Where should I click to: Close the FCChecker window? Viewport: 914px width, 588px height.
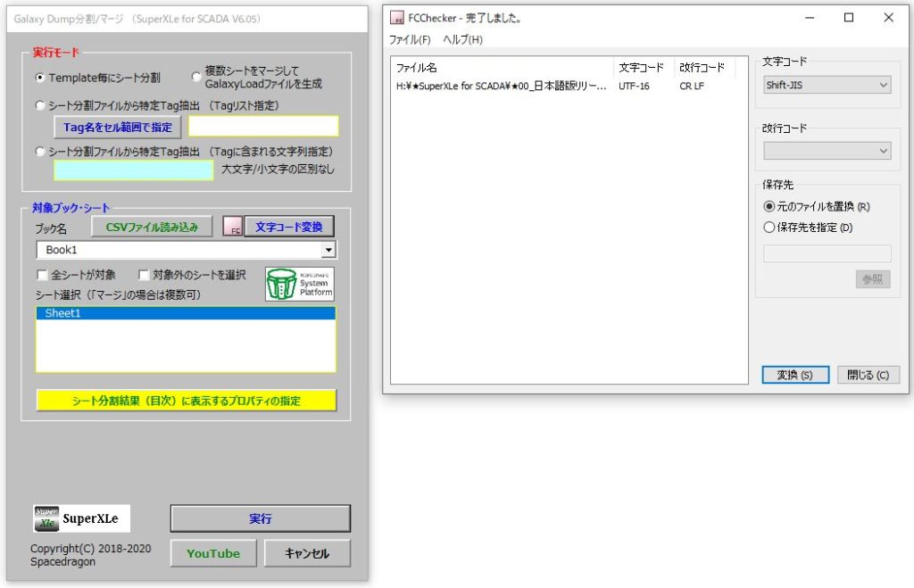(x=888, y=18)
